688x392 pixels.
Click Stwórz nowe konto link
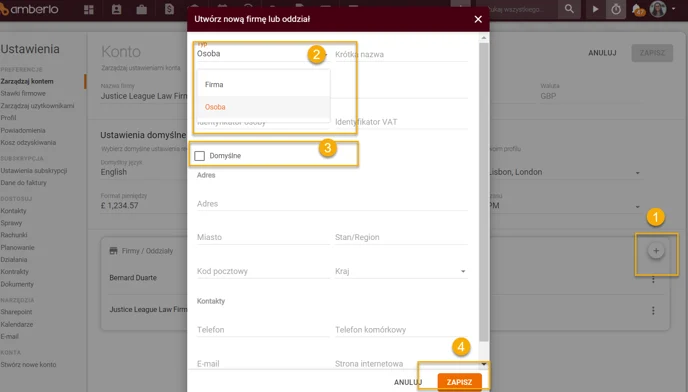[x=28, y=364]
